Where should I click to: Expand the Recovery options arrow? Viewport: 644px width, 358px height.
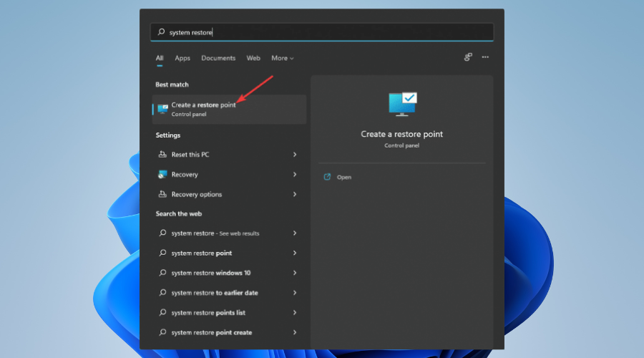pos(295,195)
